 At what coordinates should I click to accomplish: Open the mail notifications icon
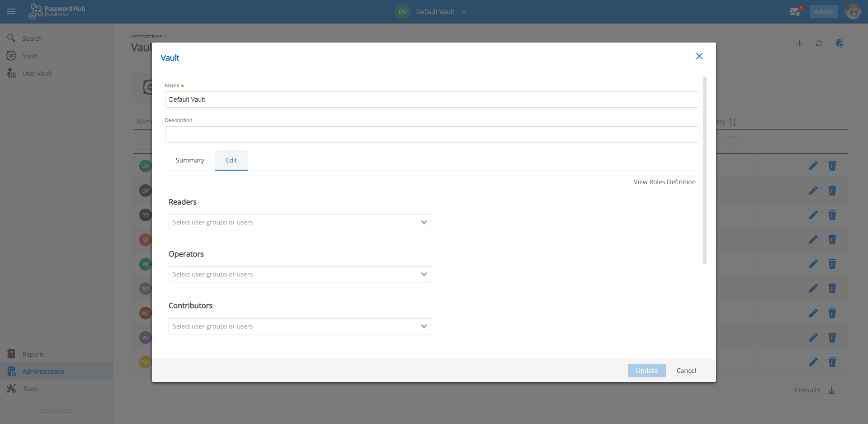(795, 12)
